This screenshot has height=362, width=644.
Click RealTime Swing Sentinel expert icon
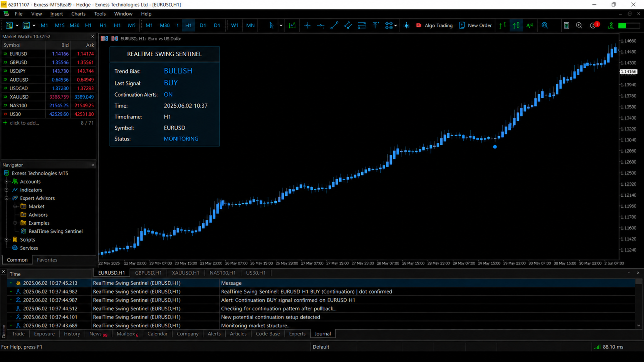(23, 231)
